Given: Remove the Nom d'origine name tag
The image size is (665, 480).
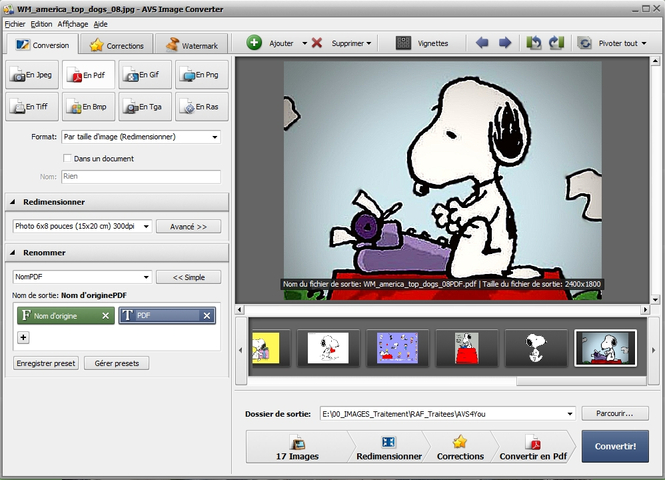Looking at the screenshot, I should point(106,316).
